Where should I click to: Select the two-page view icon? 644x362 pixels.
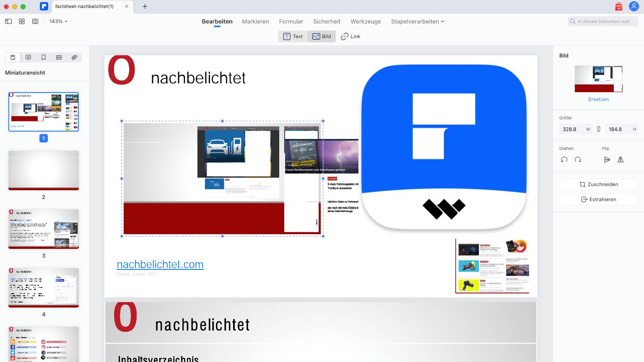(x=35, y=21)
